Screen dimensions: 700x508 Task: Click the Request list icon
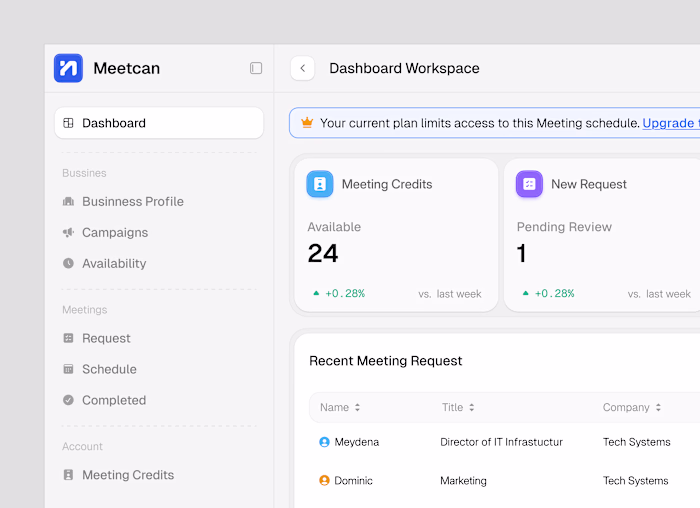pos(68,338)
